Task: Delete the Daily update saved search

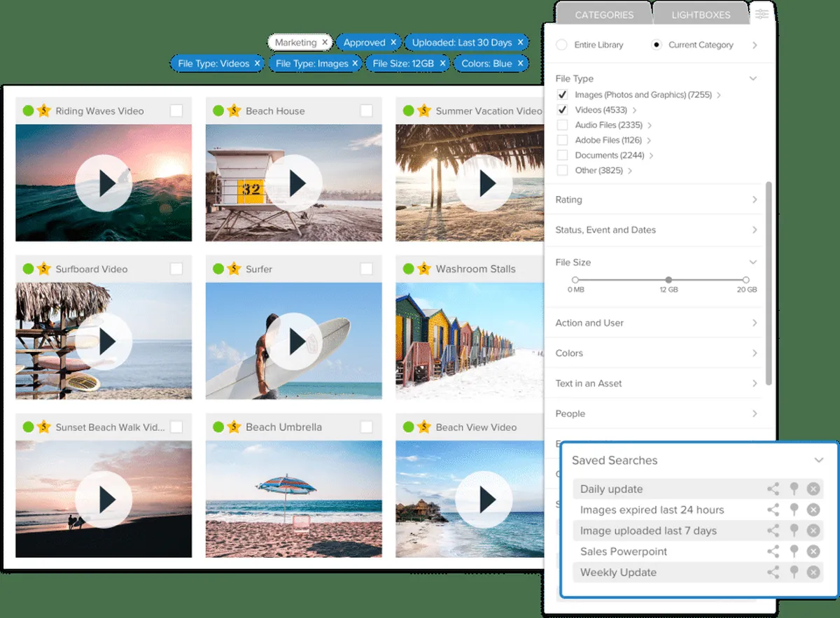Action: [813, 489]
